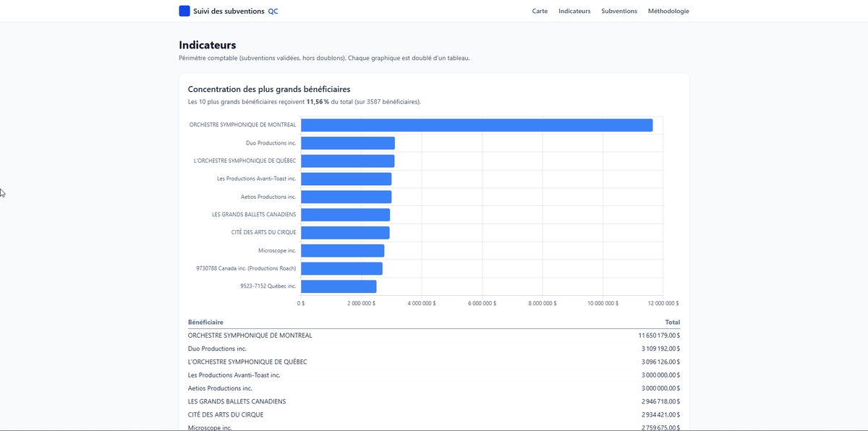Click the Total column header
This screenshot has width=868, height=431.
click(x=673, y=322)
